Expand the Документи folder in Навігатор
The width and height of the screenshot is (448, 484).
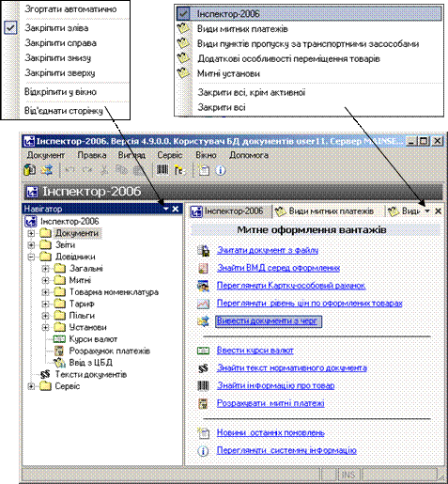(x=31, y=233)
